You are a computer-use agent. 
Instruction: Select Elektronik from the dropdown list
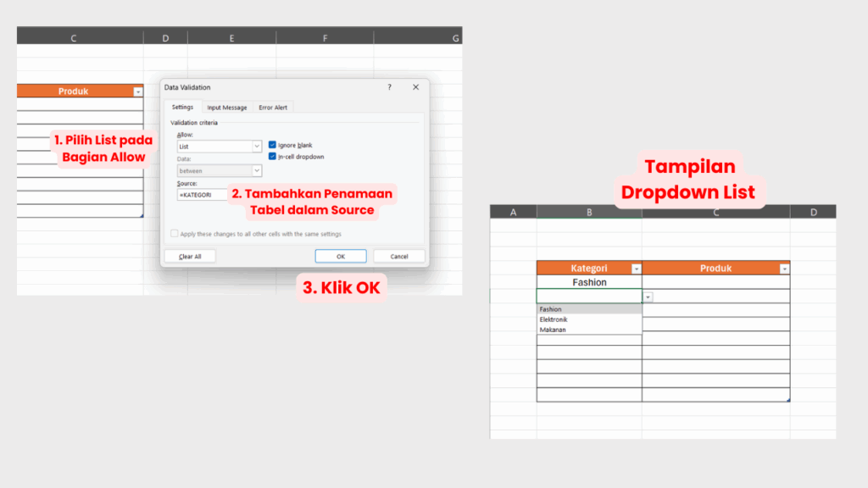[x=554, y=319]
